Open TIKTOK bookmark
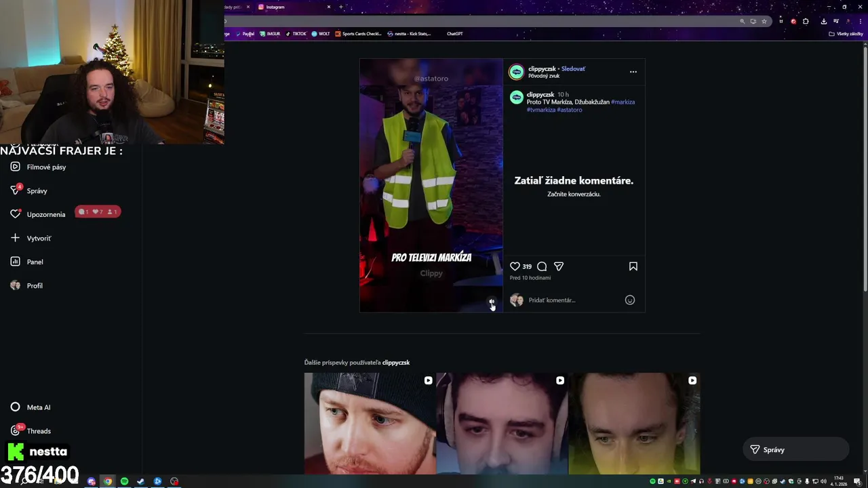Screen dimensions: 868x488 [x=296, y=33]
